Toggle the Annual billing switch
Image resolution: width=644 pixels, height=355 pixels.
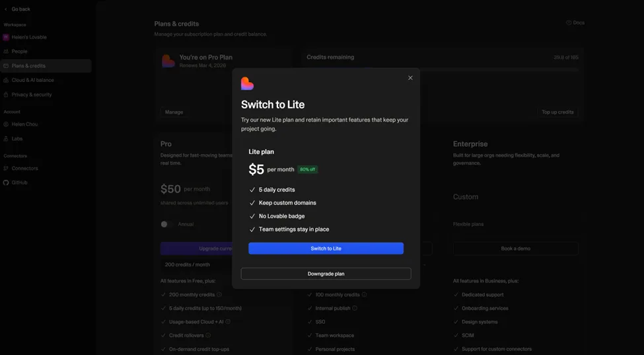point(166,224)
